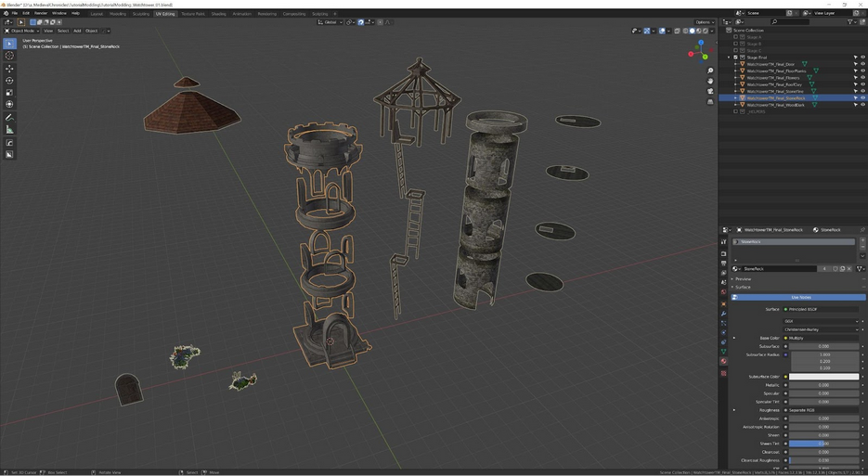Screen dimensions: 868x476
Task: Enable the Stage A collection checkbox
Action: (736, 37)
